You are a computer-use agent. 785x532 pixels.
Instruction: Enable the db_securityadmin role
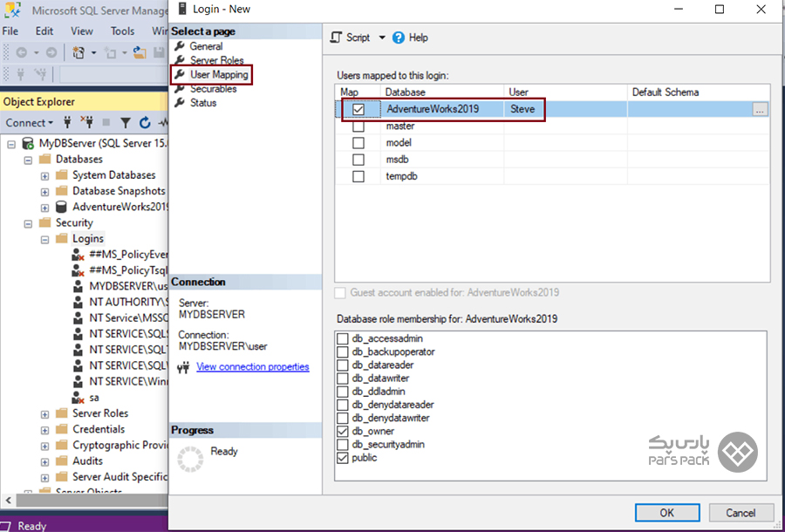(343, 445)
